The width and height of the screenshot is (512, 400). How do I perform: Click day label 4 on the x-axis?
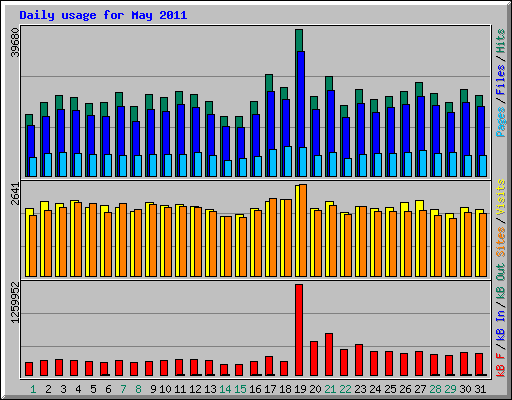click(x=78, y=389)
